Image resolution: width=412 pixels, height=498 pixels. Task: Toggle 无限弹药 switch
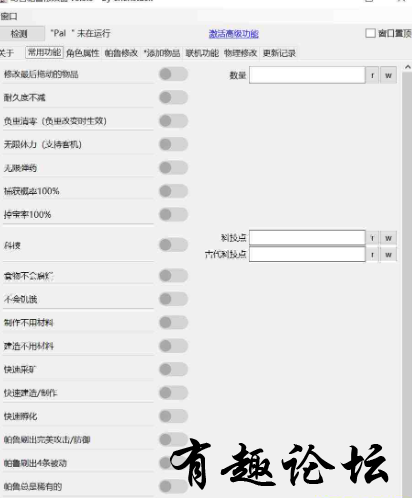pyautogui.click(x=173, y=168)
